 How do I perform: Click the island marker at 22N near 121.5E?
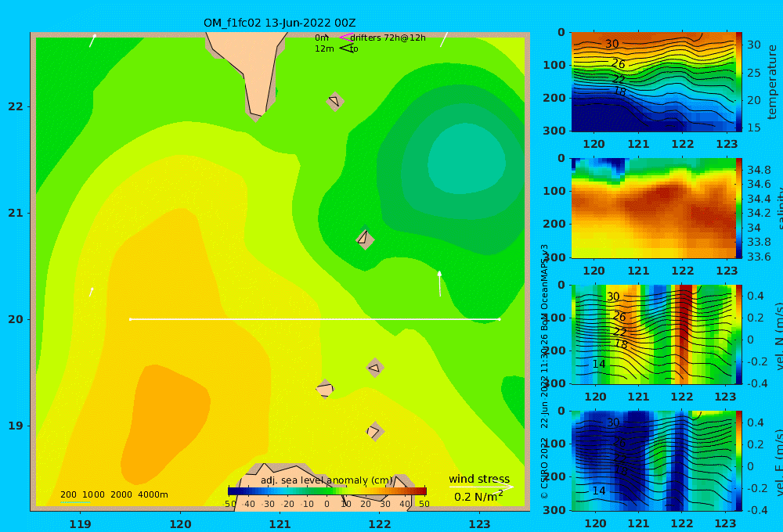tap(335, 101)
